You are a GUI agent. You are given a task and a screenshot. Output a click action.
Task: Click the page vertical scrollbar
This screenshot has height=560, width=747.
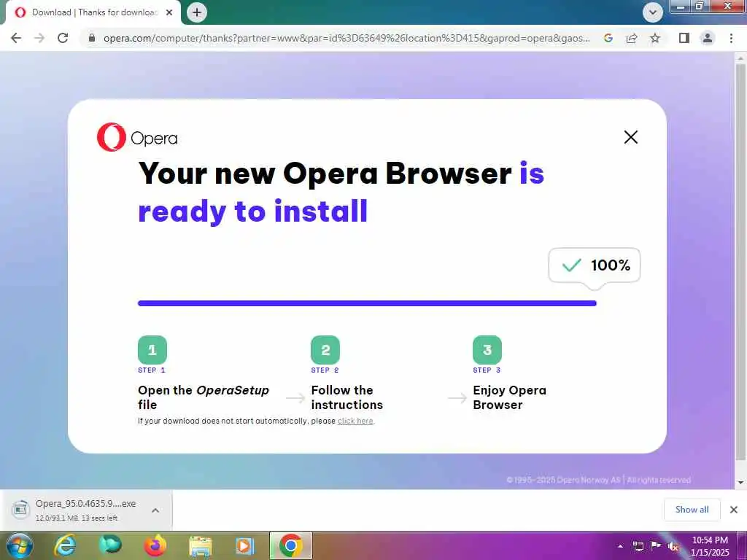[741, 262]
